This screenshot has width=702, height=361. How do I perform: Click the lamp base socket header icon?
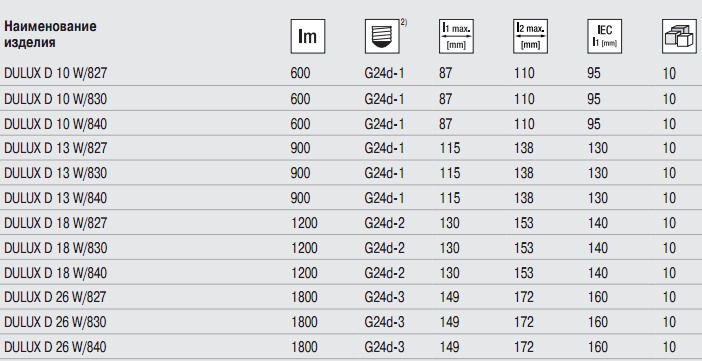pyautogui.click(x=382, y=36)
